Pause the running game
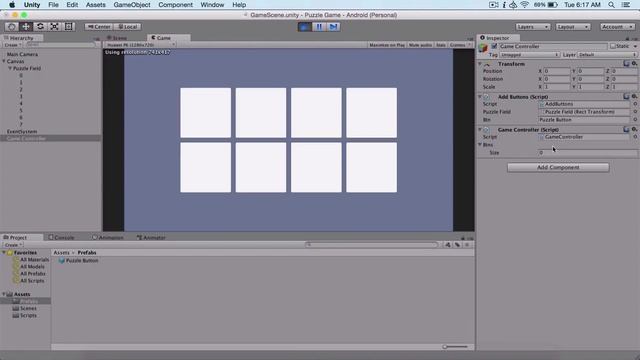The image size is (640, 360). point(319,27)
